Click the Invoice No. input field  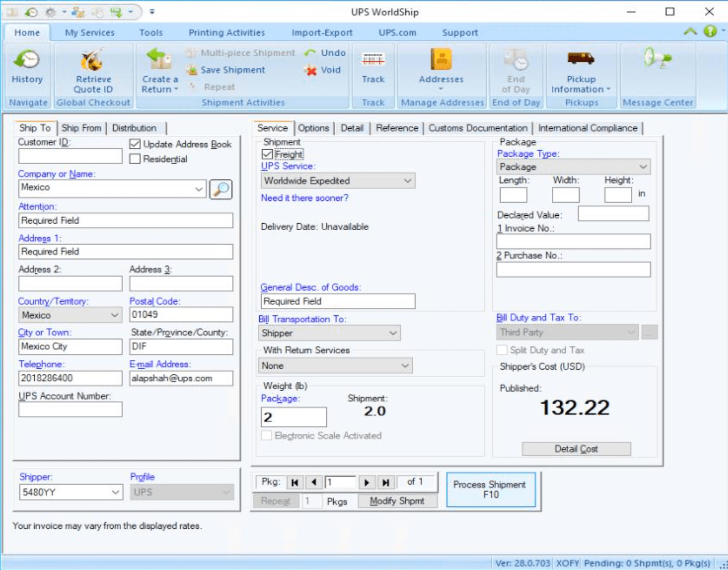pos(573,241)
